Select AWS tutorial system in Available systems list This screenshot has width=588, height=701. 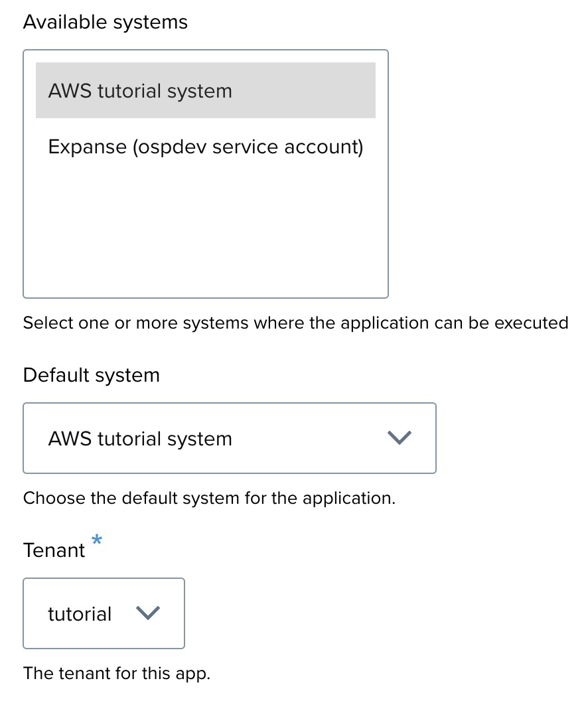140,91
